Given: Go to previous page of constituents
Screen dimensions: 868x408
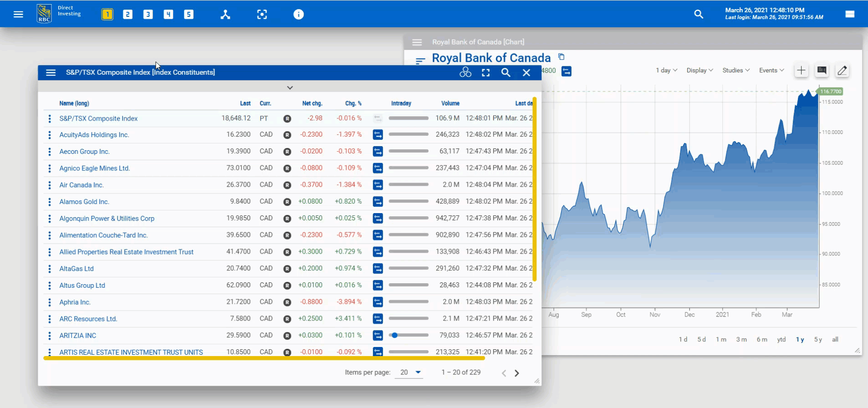Looking at the screenshot, I should (x=504, y=373).
